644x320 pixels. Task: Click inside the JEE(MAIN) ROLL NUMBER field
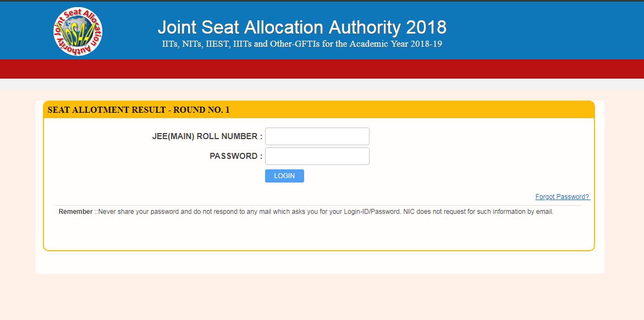point(317,136)
